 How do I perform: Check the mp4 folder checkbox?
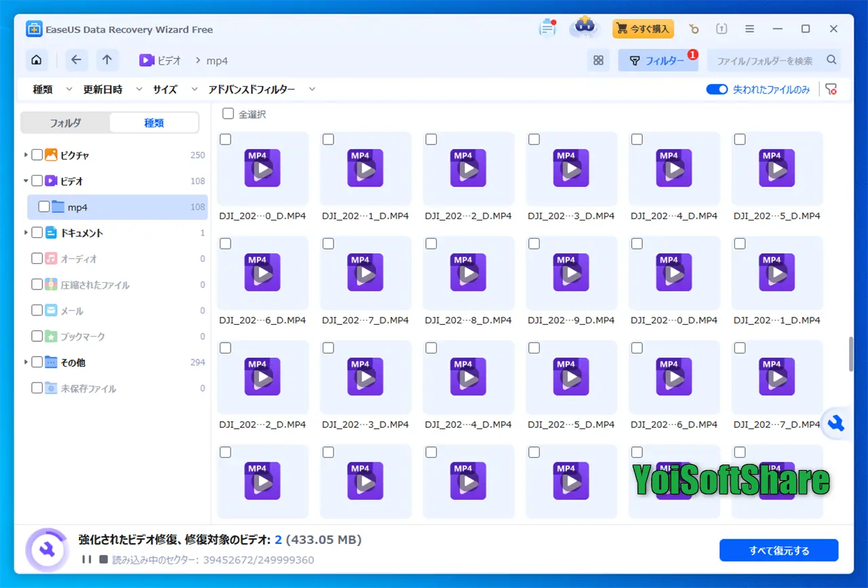44,207
